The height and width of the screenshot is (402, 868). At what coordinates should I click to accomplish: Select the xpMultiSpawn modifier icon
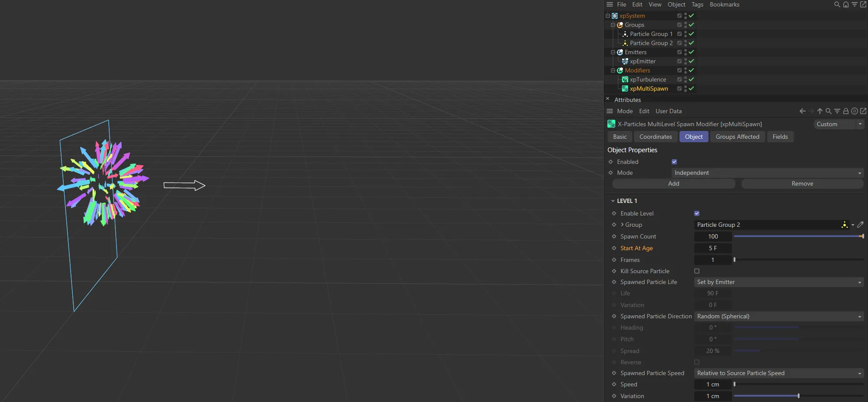pos(625,88)
